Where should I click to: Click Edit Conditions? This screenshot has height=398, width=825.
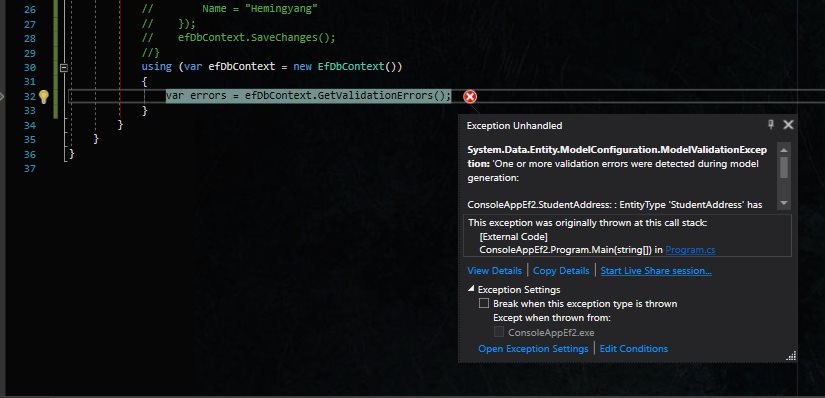pos(633,349)
